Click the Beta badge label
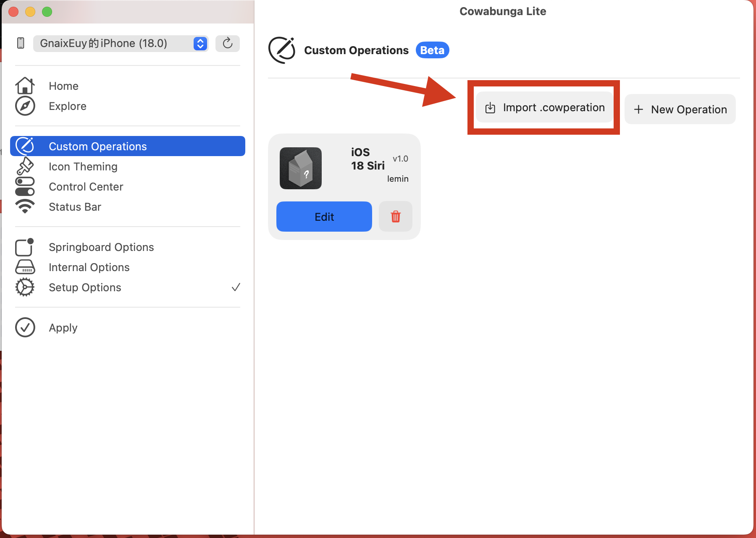Image resolution: width=756 pixels, height=538 pixels. [432, 50]
